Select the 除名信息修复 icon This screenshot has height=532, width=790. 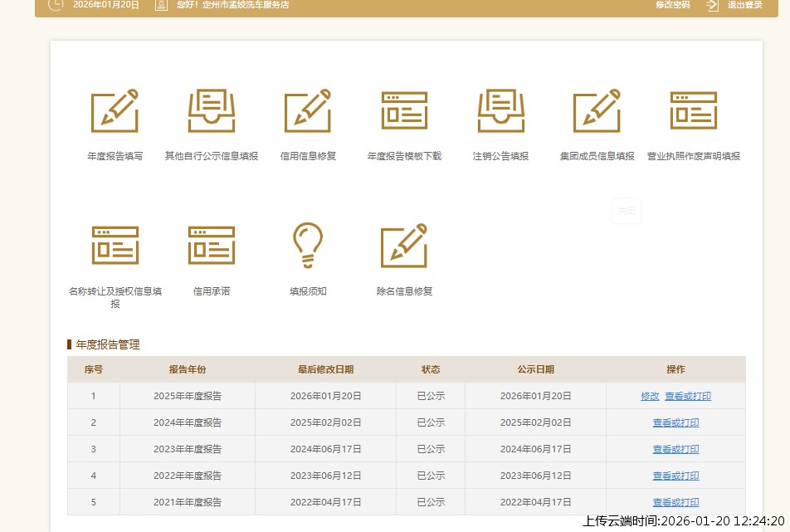[x=404, y=246]
